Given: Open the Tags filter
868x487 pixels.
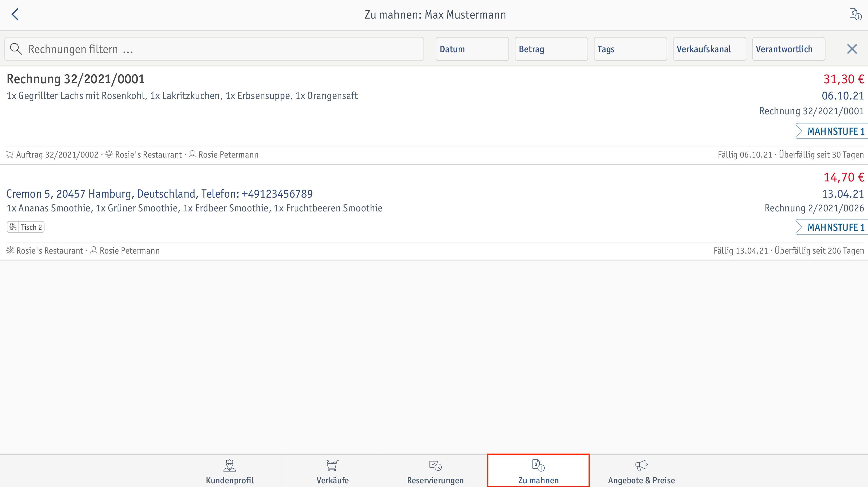Looking at the screenshot, I should click(x=630, y=49).
